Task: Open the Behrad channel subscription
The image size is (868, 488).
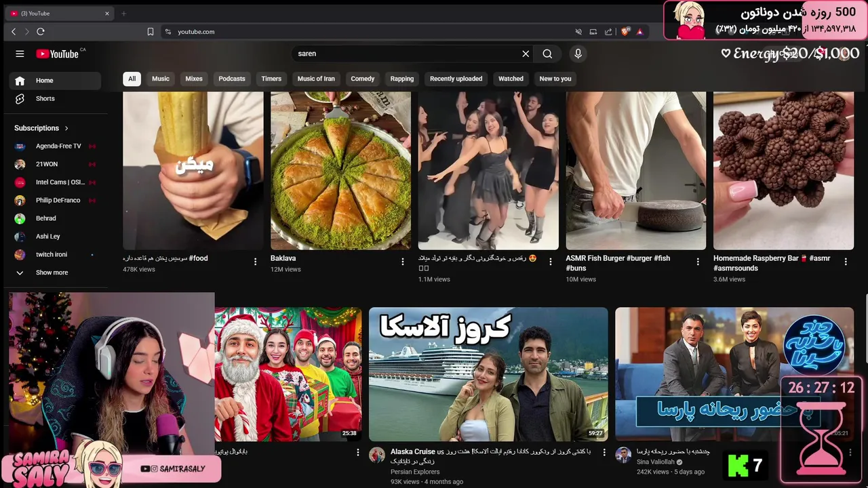Action: [55, 218]
